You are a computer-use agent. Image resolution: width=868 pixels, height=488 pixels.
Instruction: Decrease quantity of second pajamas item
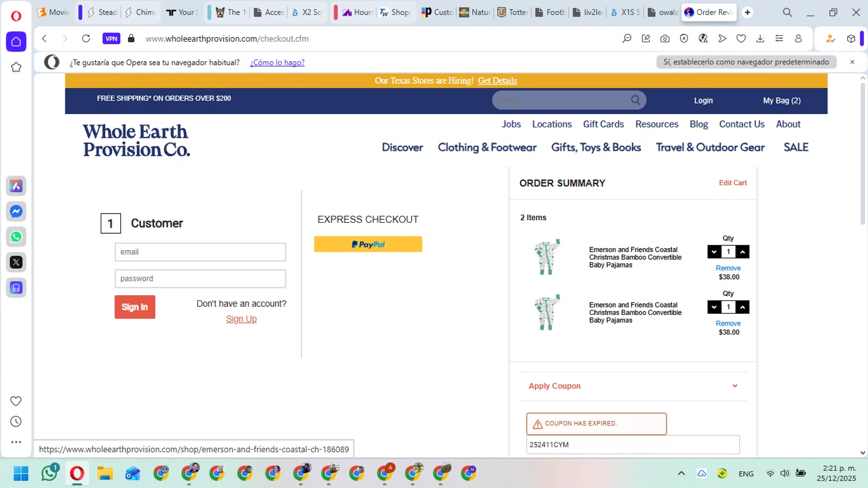click(714, 307)
